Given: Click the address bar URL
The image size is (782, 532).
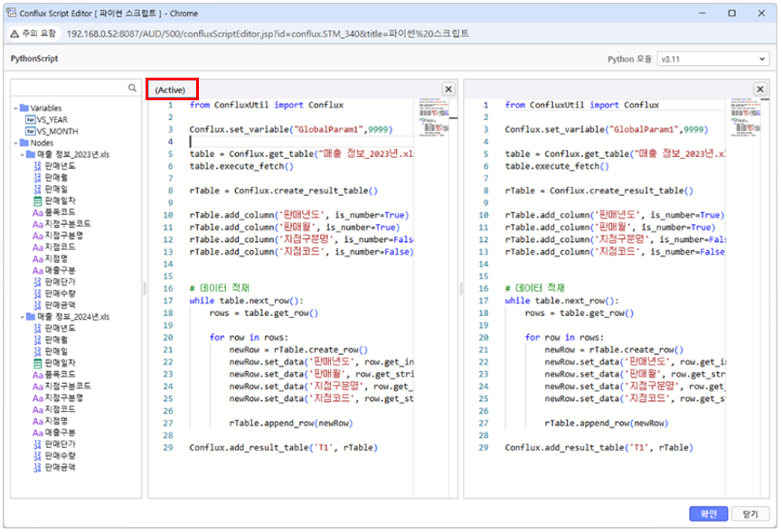Looking at the screenshot, I should [271, 33].
